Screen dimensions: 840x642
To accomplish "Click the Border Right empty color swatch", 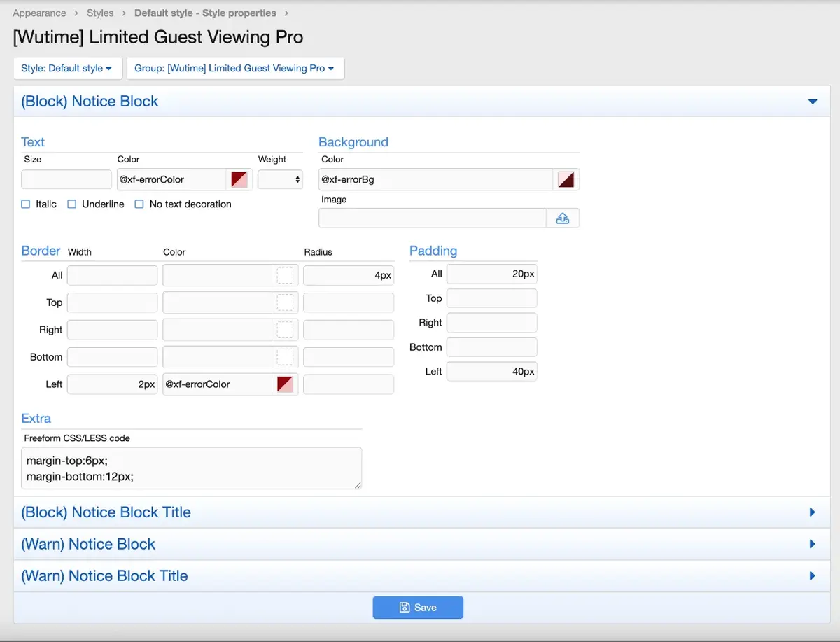I will click(285, 330).
